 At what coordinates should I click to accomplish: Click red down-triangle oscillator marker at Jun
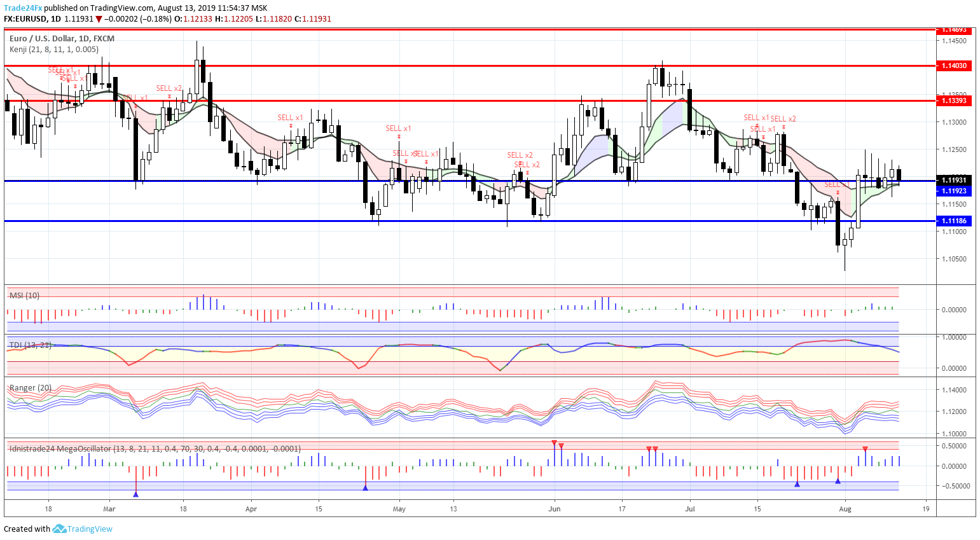(555, 442)
